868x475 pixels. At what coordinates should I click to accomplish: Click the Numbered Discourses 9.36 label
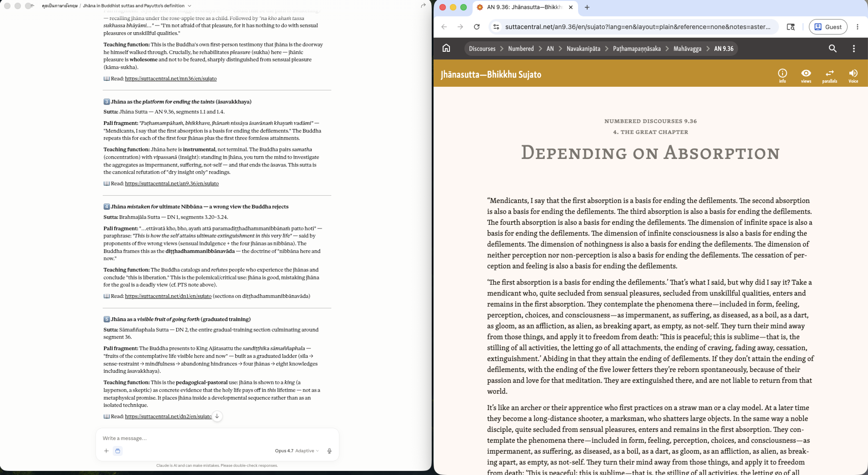(x=650, y=121)
